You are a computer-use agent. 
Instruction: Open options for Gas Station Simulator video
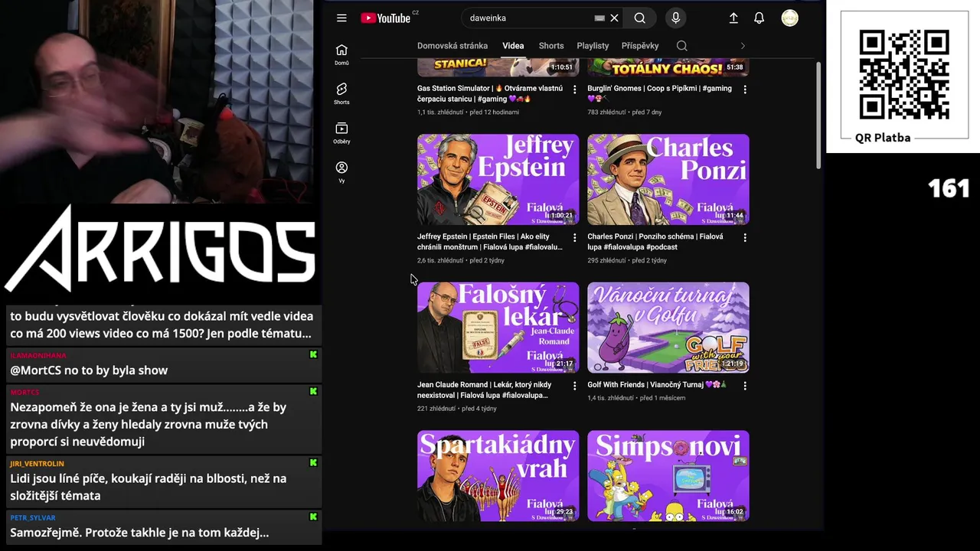(x=574, y=90)
